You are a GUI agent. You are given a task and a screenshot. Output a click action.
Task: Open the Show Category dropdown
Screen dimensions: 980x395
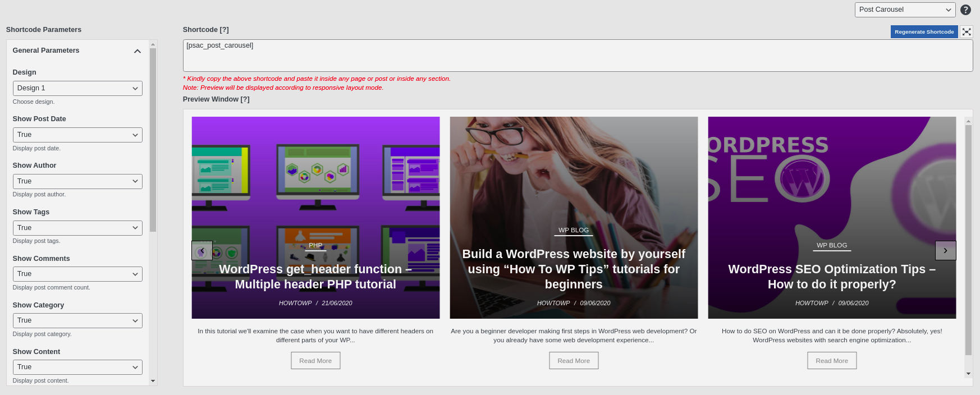[77, 320]
